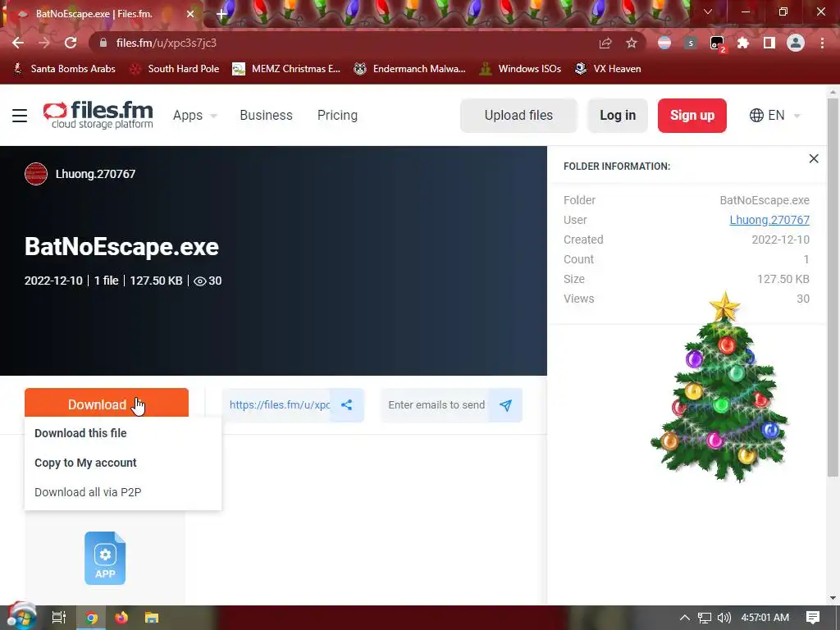The width and height of the screenshot is (840, 630).
Task: Expand the Apps menu
Action: 195,115
